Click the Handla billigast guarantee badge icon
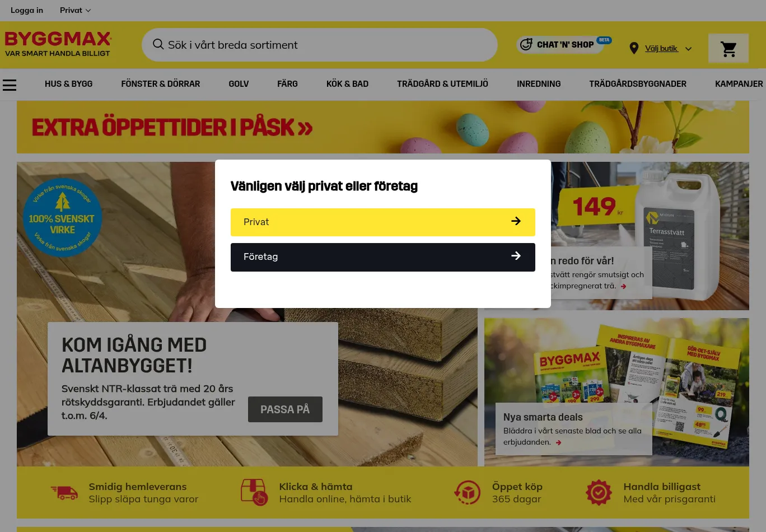The image size is (766, 532). (599, 493)
